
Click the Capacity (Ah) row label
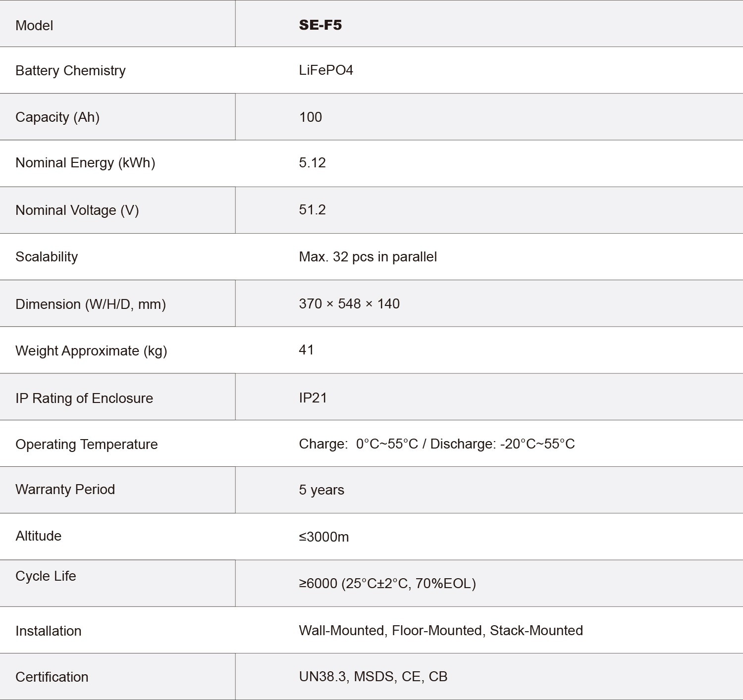[57, 117]
